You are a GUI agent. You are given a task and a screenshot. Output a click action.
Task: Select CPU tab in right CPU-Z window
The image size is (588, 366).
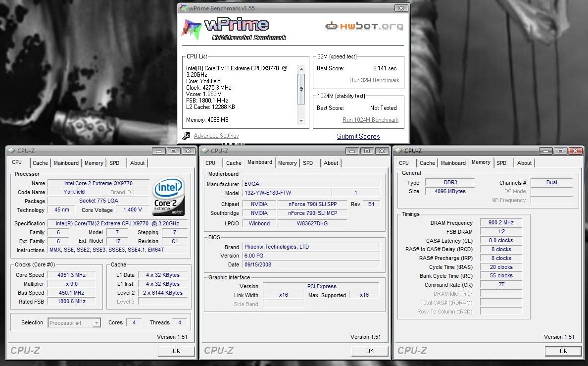[x=404, y=163]
